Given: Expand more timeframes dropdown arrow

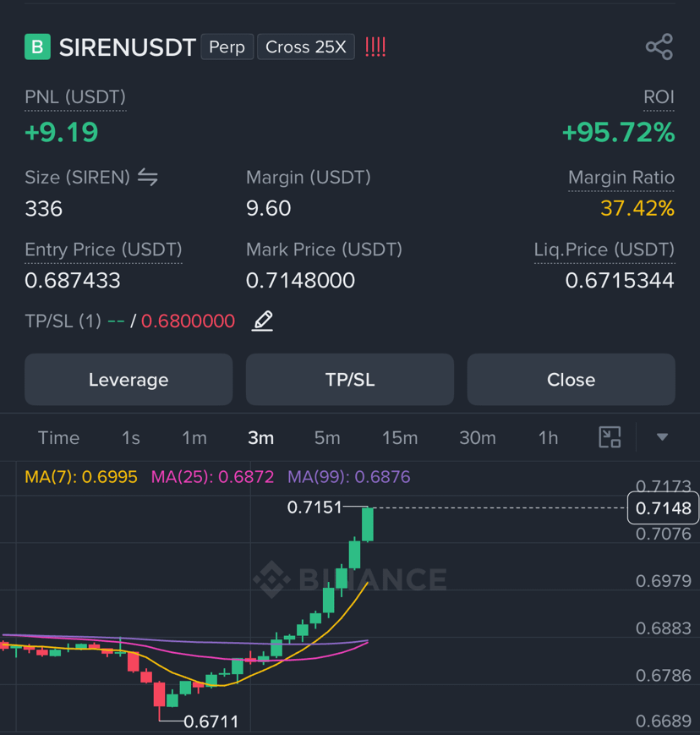Looking at the screenshot, I should (662, 437).
